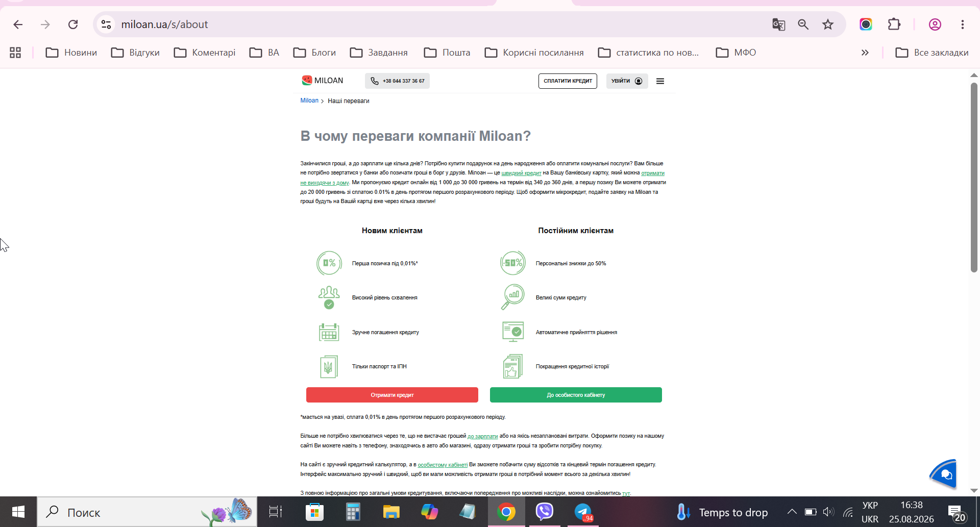Open the Новини bookmarks folder
This screenshot has width=980, height=527.
click(71, 53)
